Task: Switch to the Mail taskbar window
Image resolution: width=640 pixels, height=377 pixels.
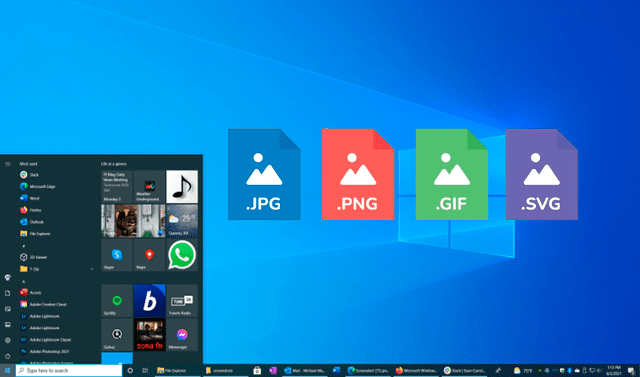Action: (305, 370)
